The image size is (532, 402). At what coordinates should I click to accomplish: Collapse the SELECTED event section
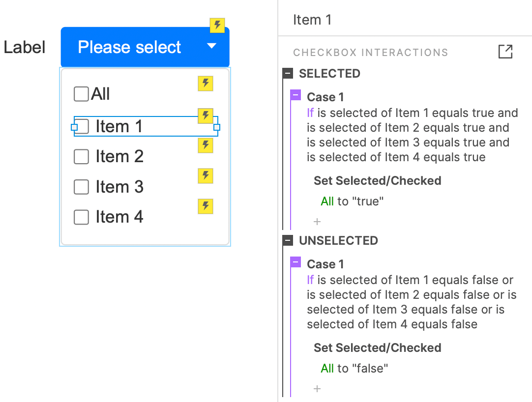point(288,74)
